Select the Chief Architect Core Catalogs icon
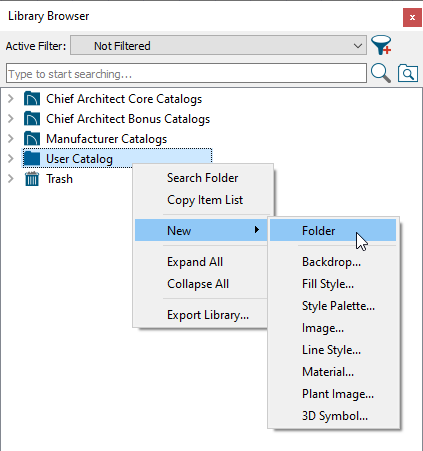 [32, 99]
